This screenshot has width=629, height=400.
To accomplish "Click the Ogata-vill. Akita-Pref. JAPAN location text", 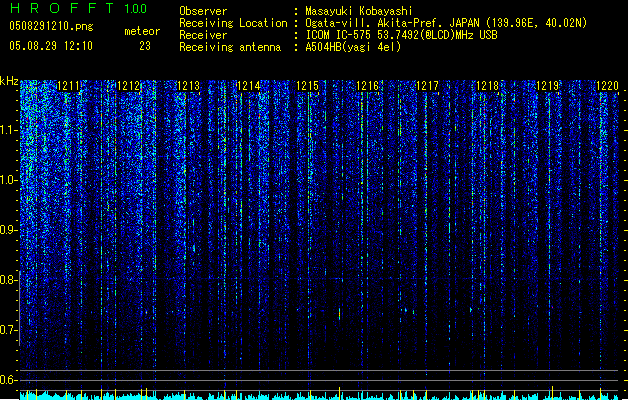I will coord(446,23).
